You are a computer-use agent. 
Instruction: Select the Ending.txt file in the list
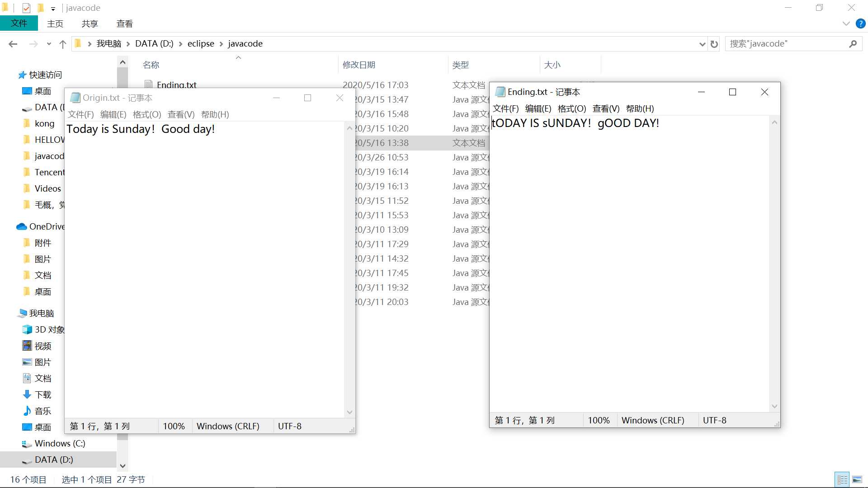(176, 85)
